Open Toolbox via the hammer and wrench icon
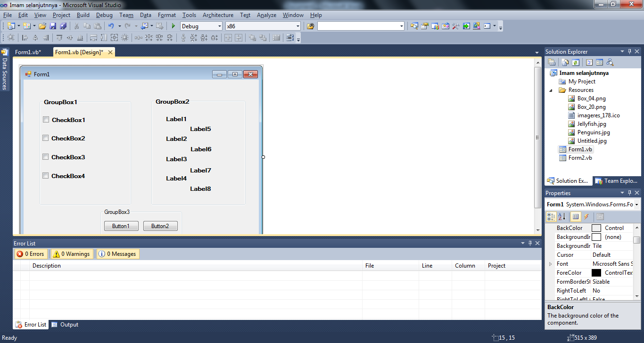Screen dimensions: 644x343 point(456,26)
